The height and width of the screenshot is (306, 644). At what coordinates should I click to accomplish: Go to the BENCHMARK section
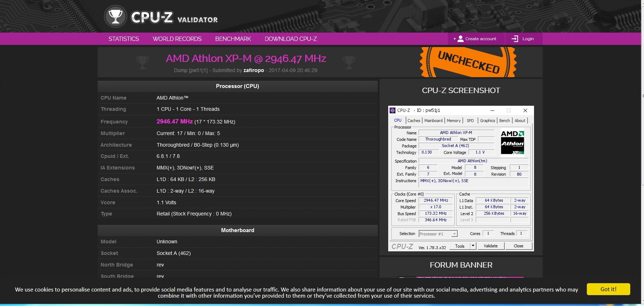(x=233, y=39)
